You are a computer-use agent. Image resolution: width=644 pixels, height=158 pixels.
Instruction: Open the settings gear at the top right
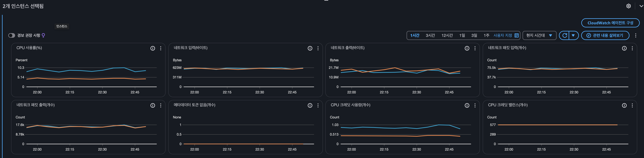point(628,6)
